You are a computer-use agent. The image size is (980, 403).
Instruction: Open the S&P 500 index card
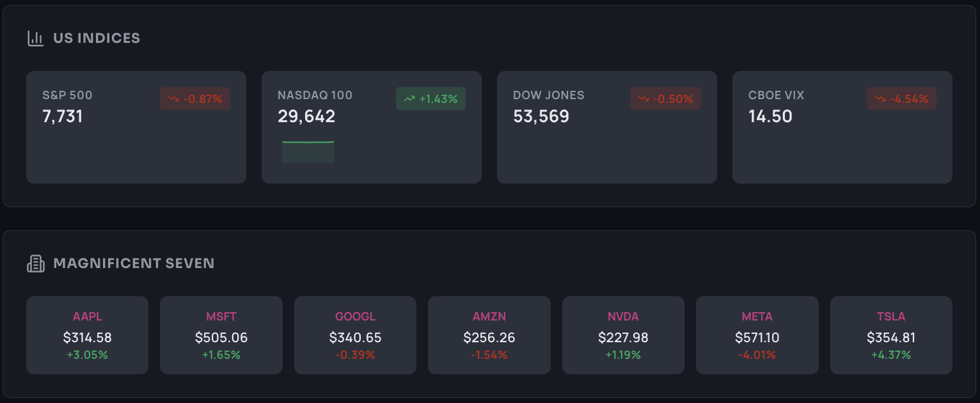point(136,127)
